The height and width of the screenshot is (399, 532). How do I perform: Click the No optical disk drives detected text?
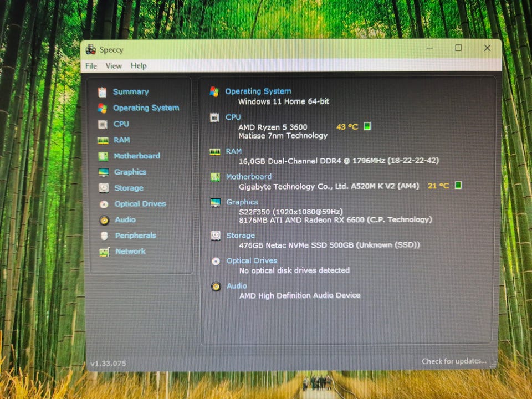(x=294, y=270)
